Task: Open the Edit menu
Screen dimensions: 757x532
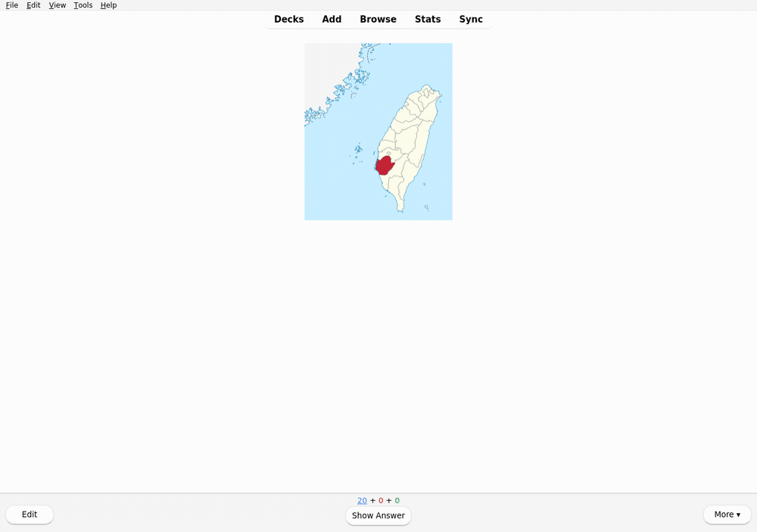Action: tap(33, 5)
